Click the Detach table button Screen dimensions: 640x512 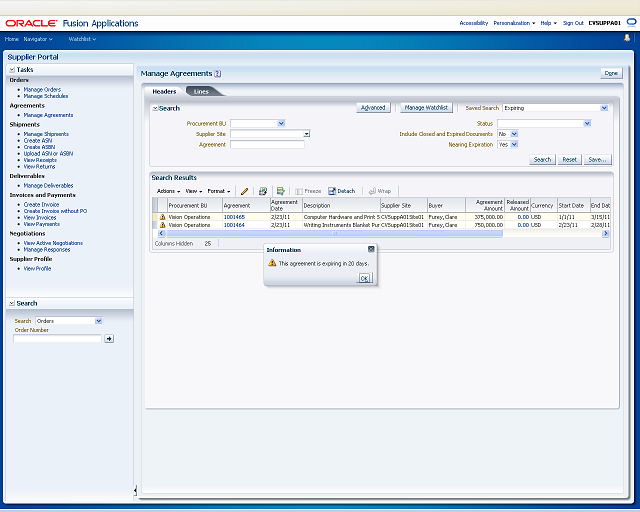[x=342, y=191]
